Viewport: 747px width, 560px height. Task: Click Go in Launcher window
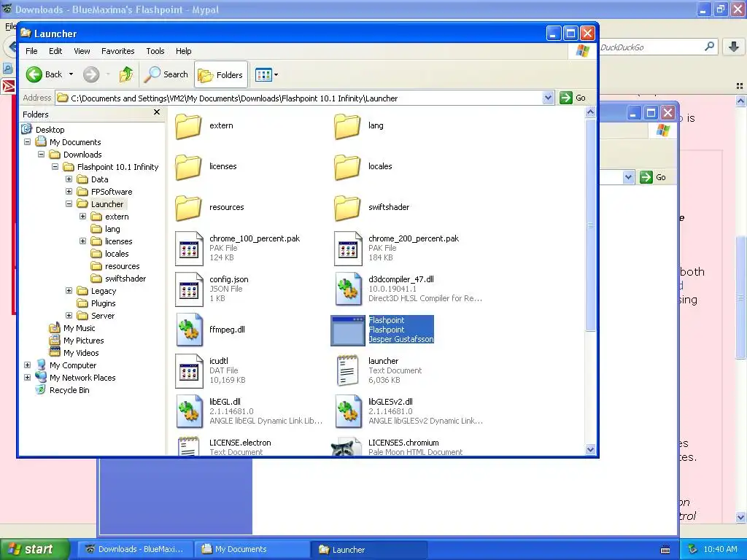(573, 98)
